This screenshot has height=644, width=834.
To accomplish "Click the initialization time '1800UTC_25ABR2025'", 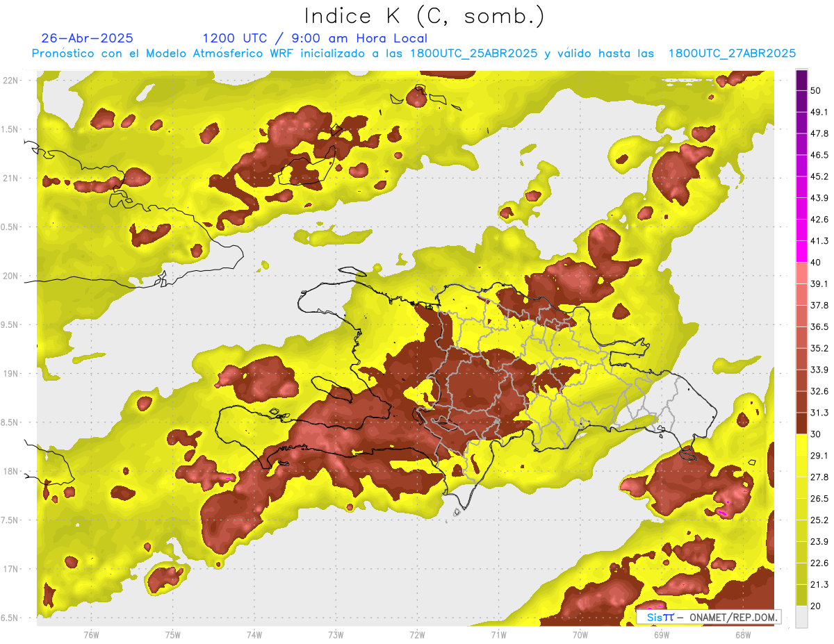I will coord(473,53).
